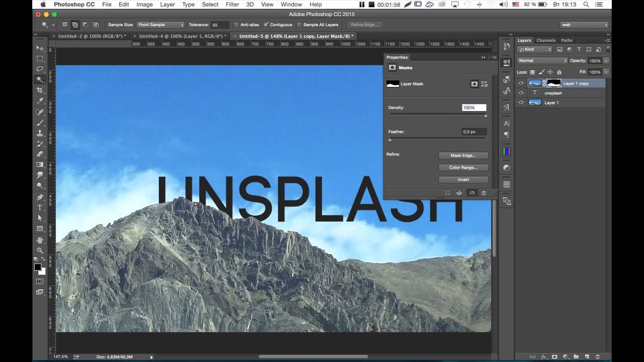Click the Invert button
This screenshot has width=644, height=362.
click(x=463, y=179)
